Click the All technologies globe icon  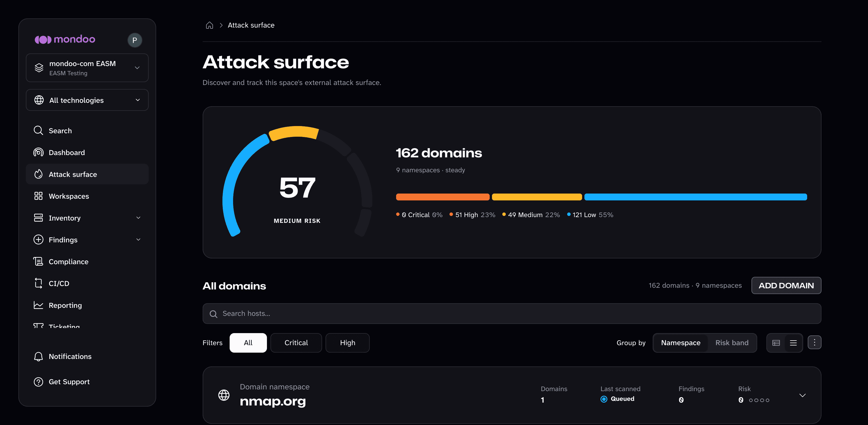[39, 100]
